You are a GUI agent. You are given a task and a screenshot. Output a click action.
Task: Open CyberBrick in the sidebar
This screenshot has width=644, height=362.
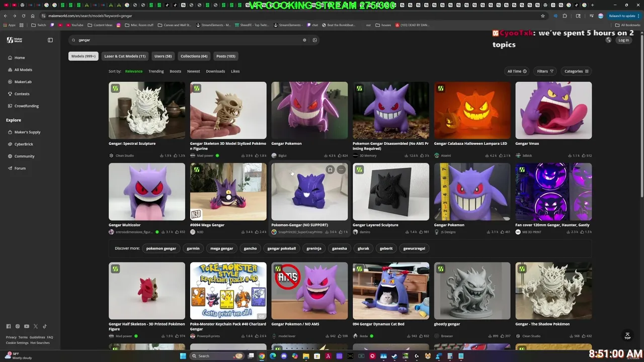[20, 144]
